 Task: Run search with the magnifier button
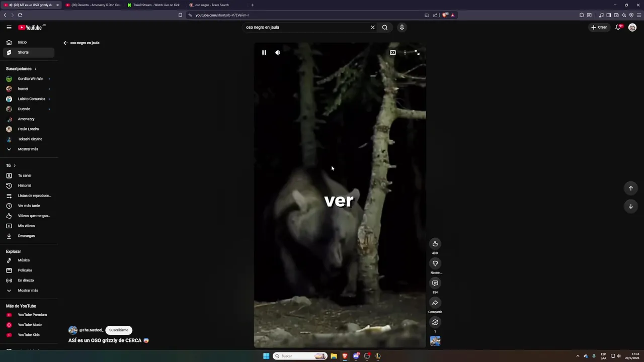[x=385, y=27]
